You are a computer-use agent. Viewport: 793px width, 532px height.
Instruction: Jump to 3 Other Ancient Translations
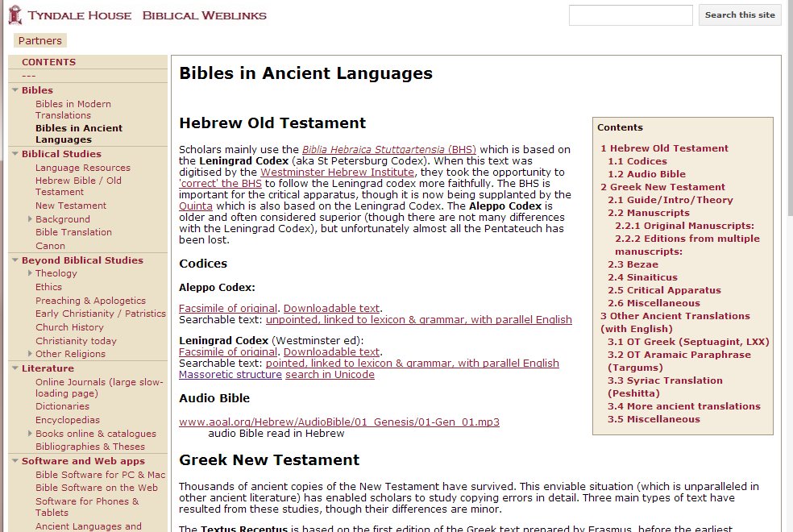[675, 322]
